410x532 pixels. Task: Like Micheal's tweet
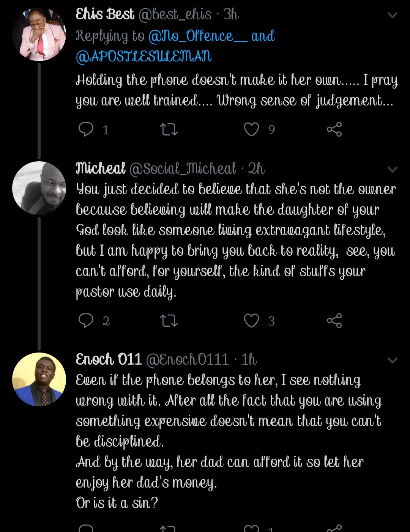point(251,321)
